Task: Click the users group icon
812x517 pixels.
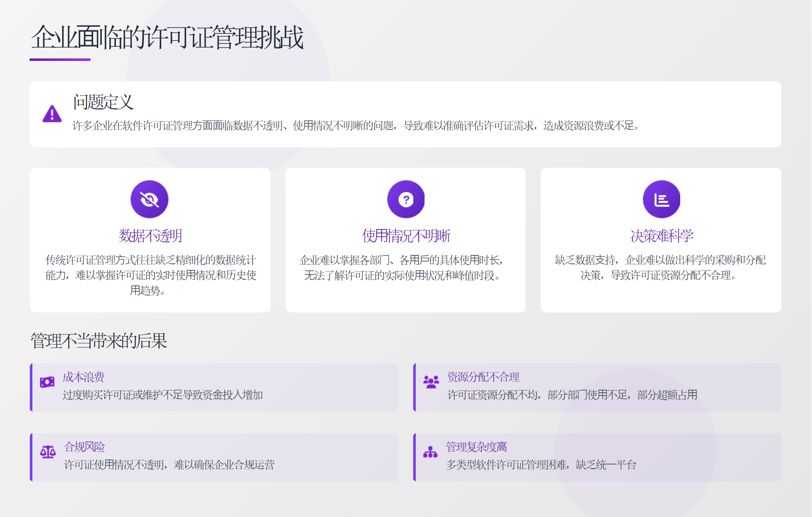Action: tap(431, 382)
